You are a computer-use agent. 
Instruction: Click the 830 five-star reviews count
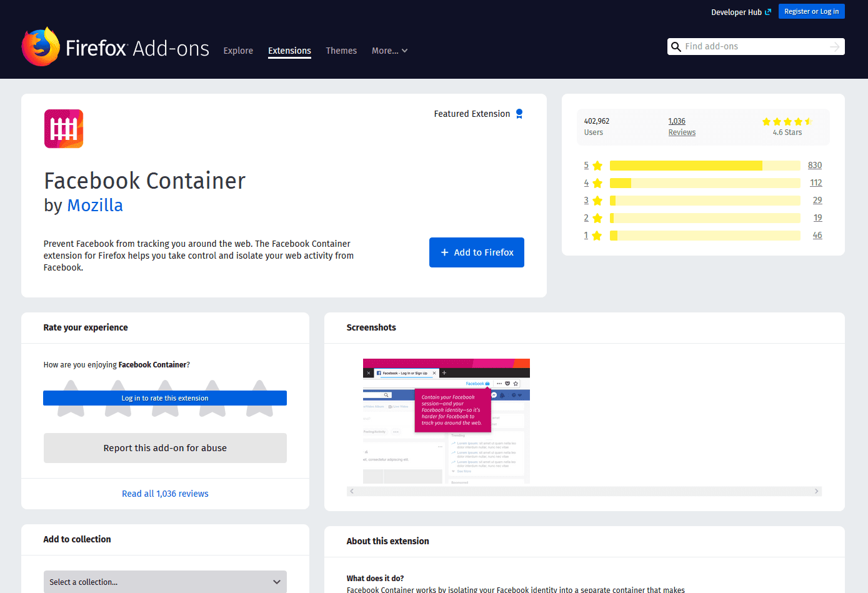click(x=815, y=166)
